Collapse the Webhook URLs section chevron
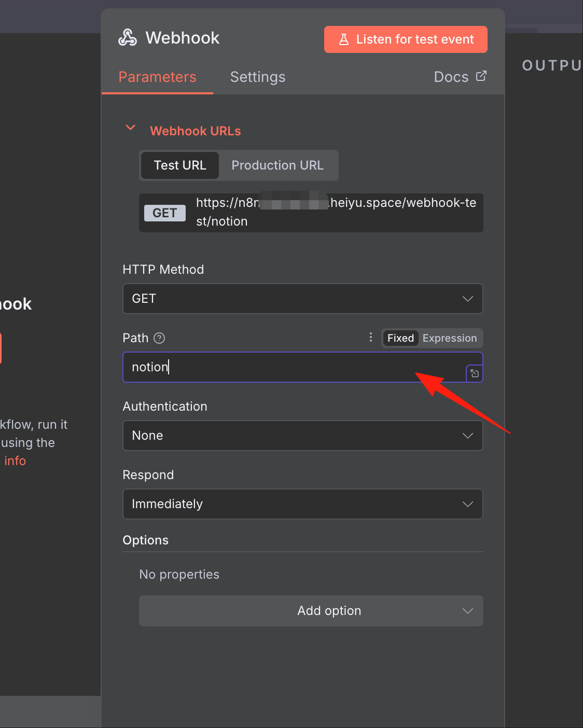 coord(131,128)
